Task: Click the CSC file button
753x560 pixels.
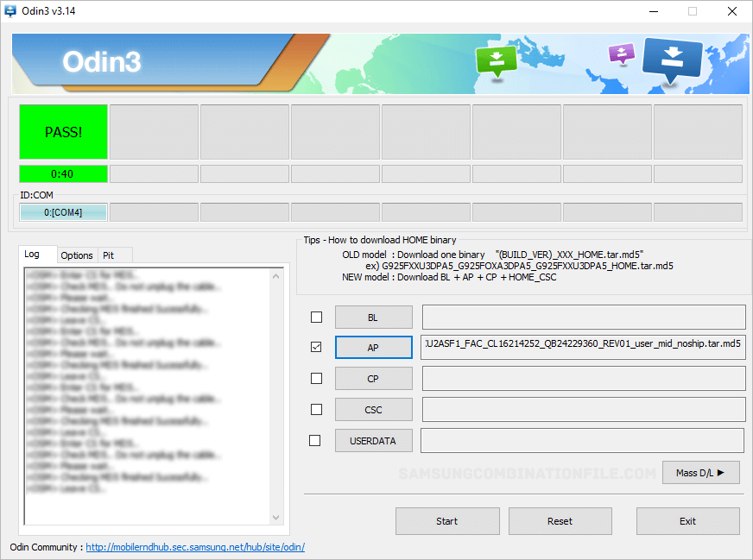Action: (x=374, y=410)
